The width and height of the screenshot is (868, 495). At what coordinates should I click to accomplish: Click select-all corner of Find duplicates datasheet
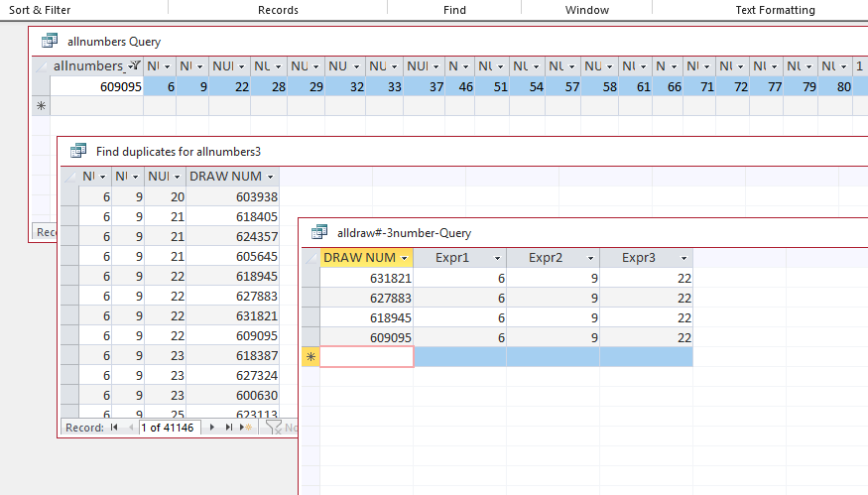click(x=68, y=177)
